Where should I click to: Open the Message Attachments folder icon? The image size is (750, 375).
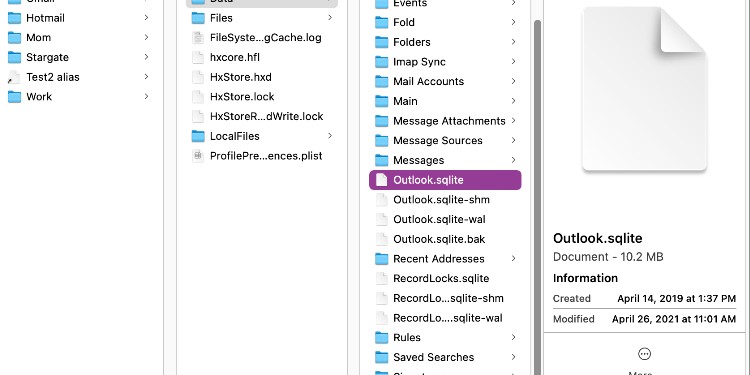pos(381,121)
